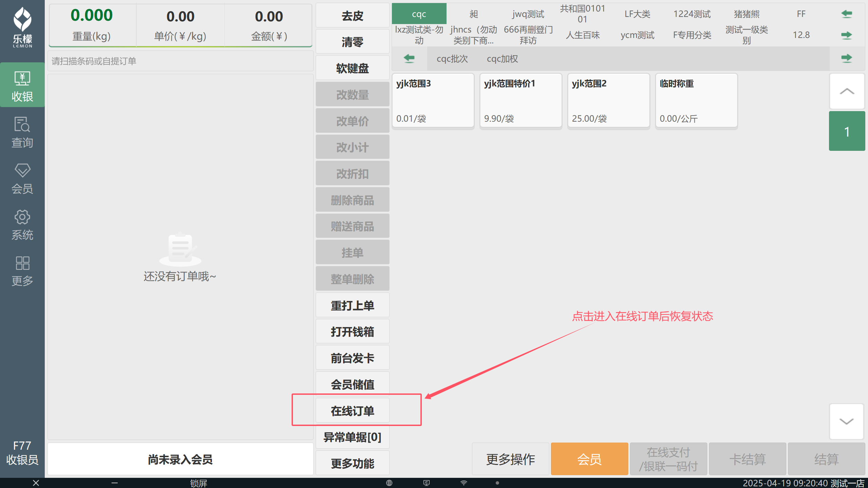This screenshot has height=488, width=868.
Task: Click the 会员储值 member recharge button
Action: click(353, 384)
